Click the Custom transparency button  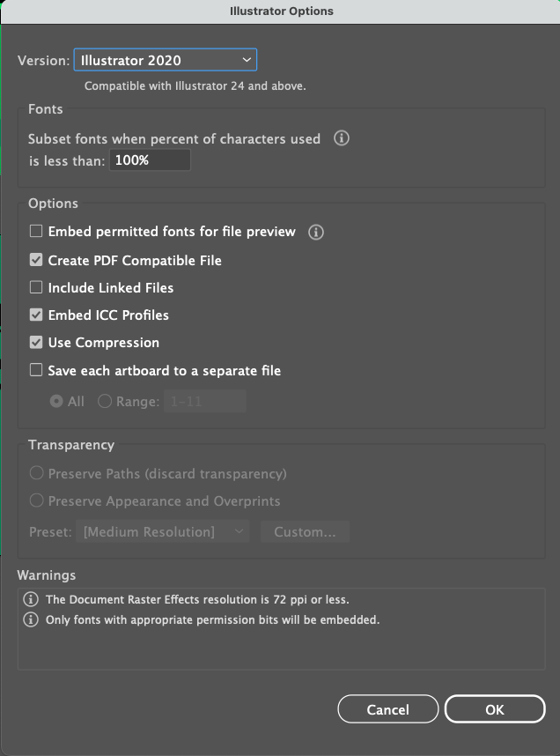(x=305, y=531)
